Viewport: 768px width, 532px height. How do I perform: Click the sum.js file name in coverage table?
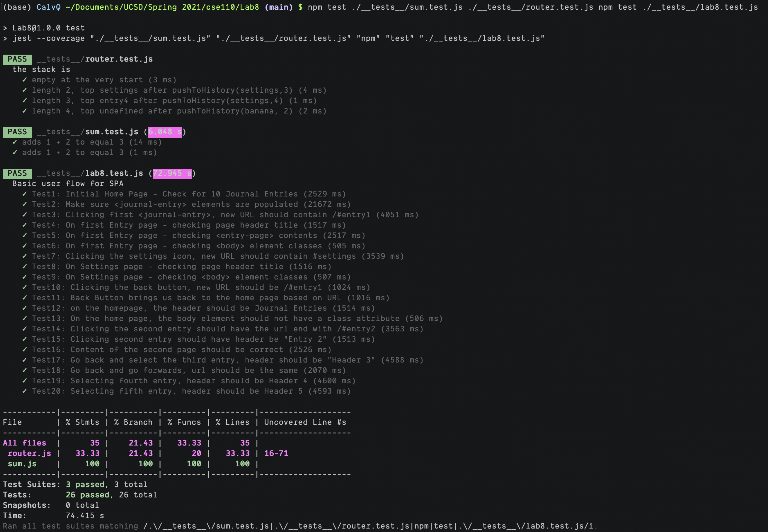[22, 464]
